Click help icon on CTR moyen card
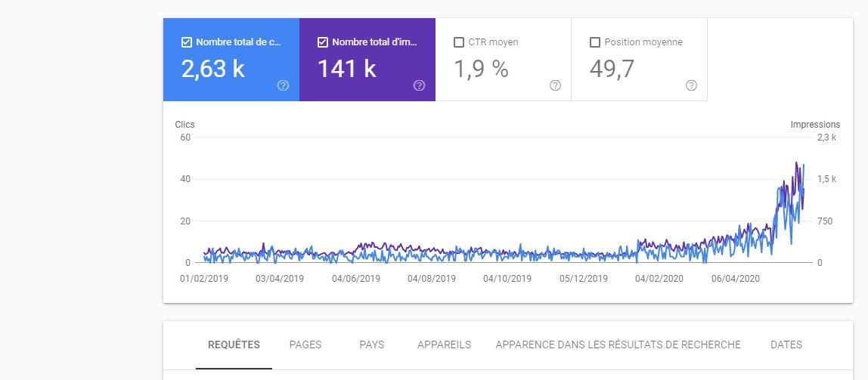This screenshot has height=380, width=868. coord(555,85)
